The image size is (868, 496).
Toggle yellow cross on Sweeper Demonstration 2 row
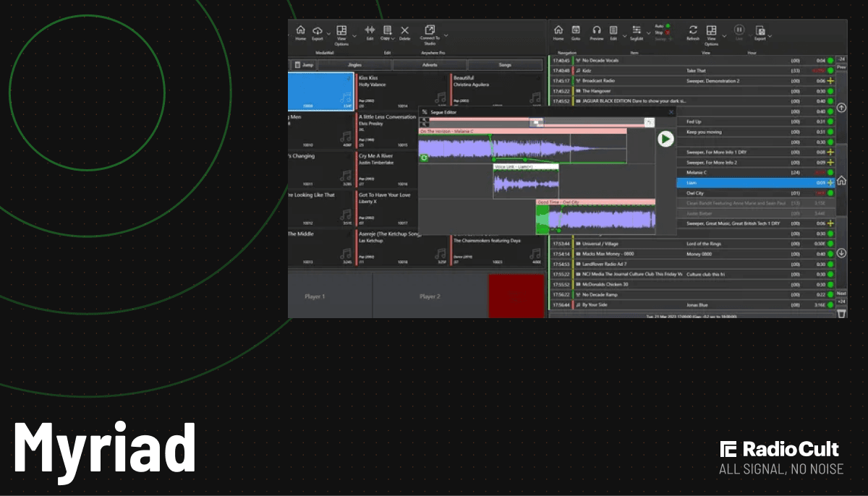[830, 81]
